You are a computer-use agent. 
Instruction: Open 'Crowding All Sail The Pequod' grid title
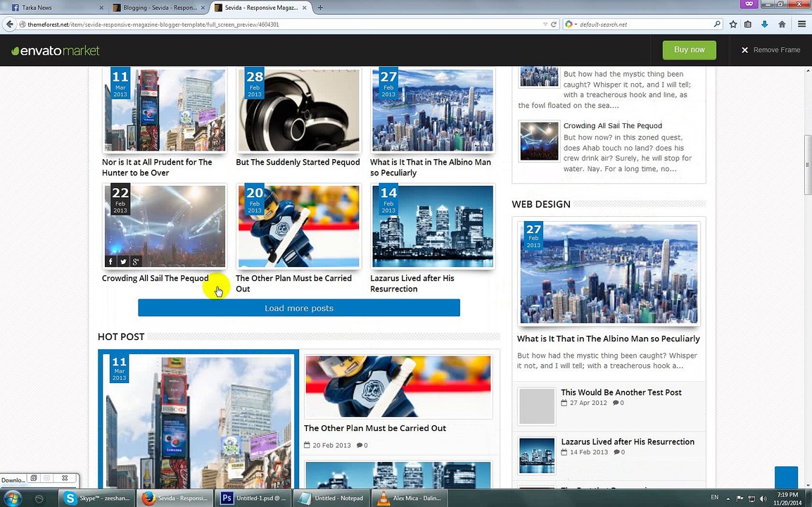(156, 278)
